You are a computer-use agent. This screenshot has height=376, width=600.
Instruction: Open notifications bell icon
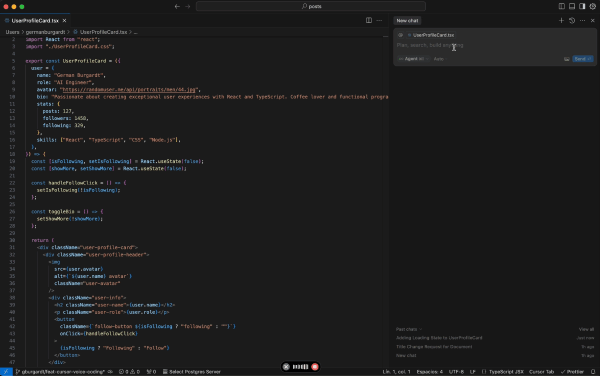593,371
